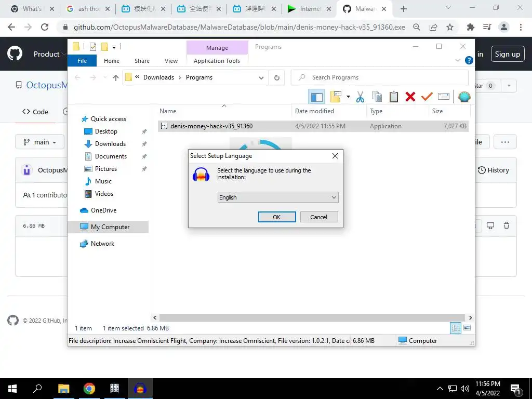Image resolution: width=532 pixels, height=399 pixels.
Task: Open the Home ribbon tab
Action: 112,61
